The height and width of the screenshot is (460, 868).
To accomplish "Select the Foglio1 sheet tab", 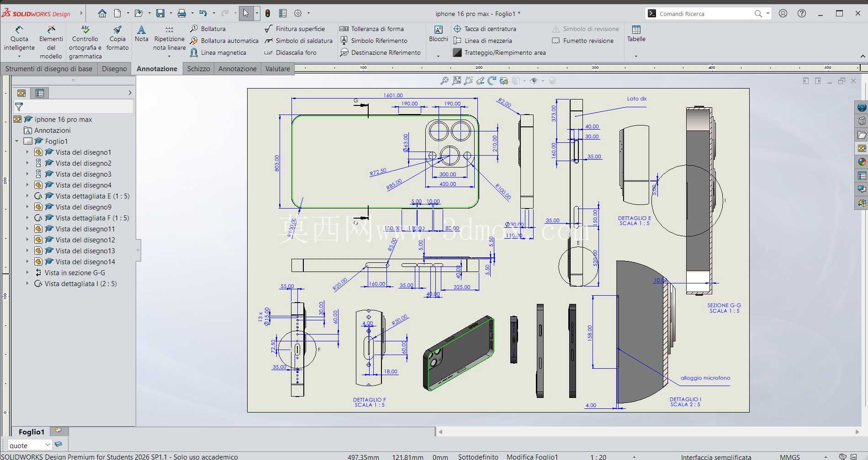I will (x=31, y=432).
